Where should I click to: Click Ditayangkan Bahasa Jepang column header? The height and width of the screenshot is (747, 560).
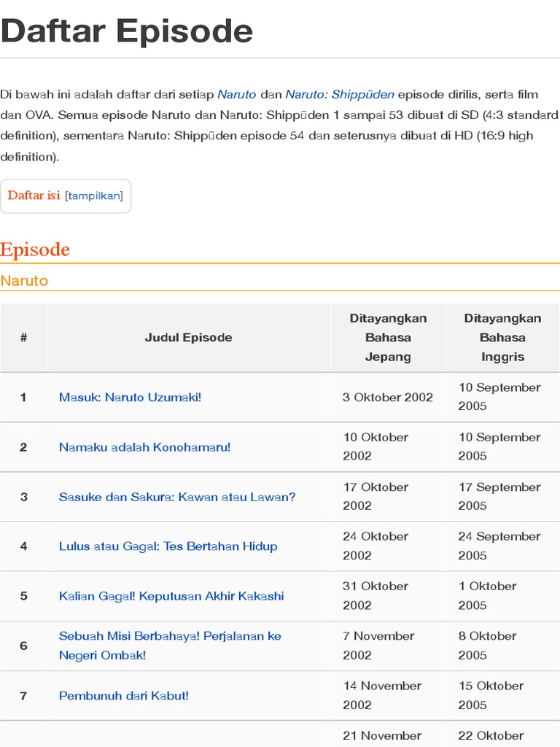[x=388, y=338]
